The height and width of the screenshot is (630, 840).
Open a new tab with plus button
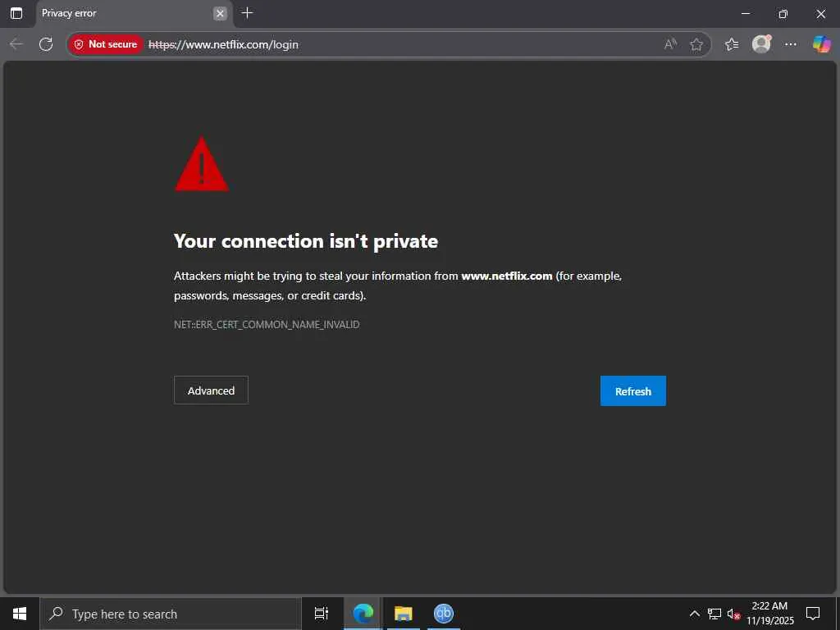pos(247,13)
